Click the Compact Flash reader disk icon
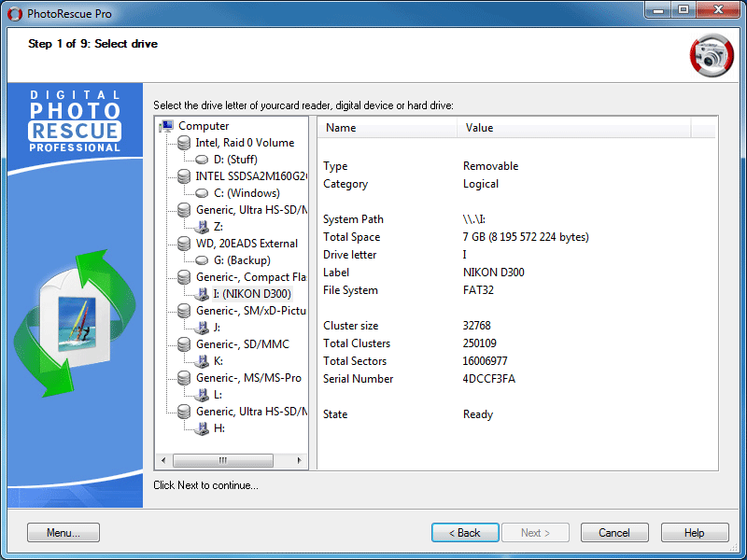 click(184, 277)
